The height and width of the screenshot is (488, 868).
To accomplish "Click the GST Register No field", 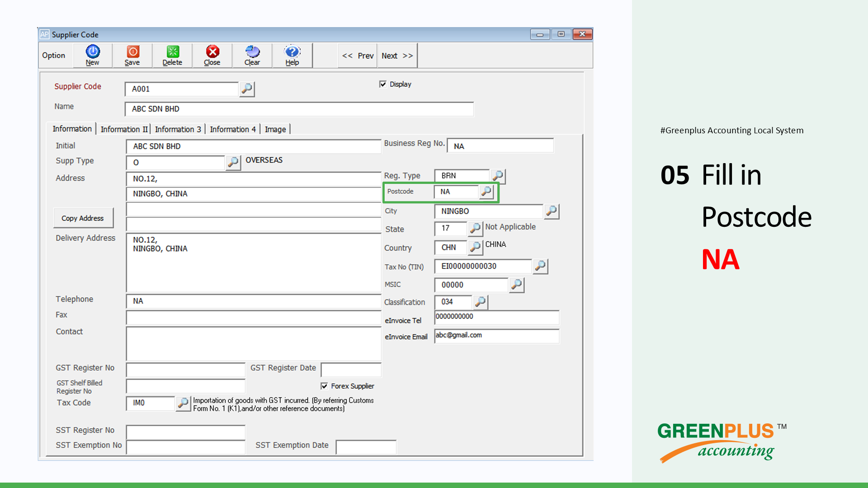I will 186,370.
